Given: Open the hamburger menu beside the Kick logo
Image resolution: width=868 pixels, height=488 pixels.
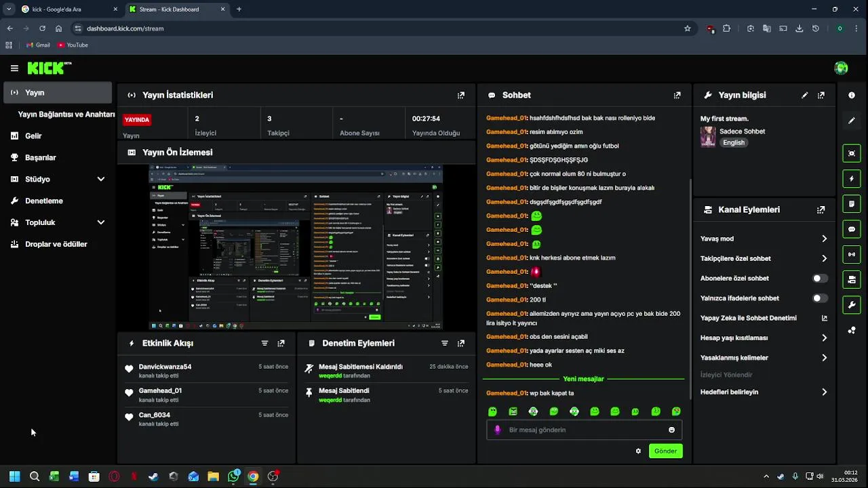Looking at the screenshot, I should point(14,68).
